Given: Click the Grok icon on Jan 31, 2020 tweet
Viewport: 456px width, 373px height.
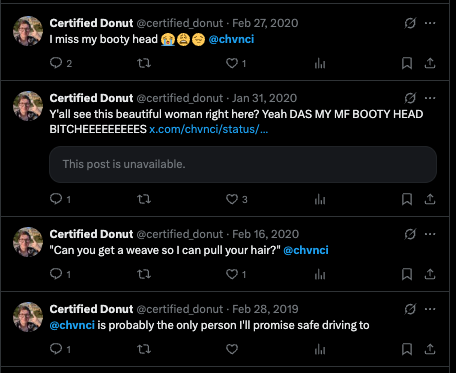Looking at the screenshot, I should click(x=410, y=98).
